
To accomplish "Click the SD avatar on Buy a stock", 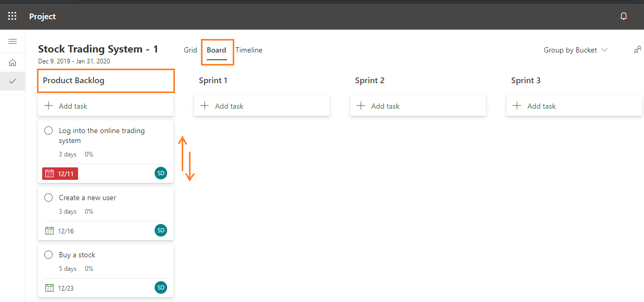I will click(x=161, y=287).
